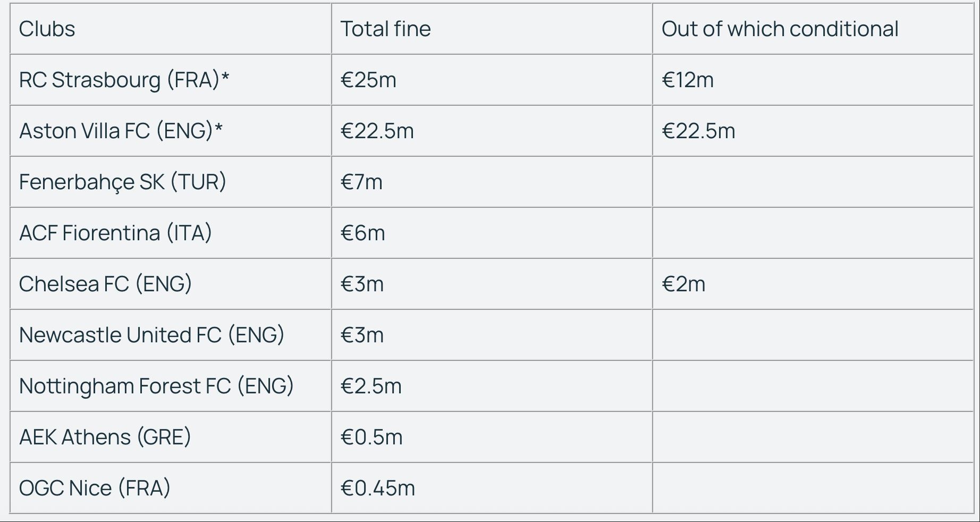Click the €25m total fine cell
Screen dimensions: 980x522
(492, 80)
